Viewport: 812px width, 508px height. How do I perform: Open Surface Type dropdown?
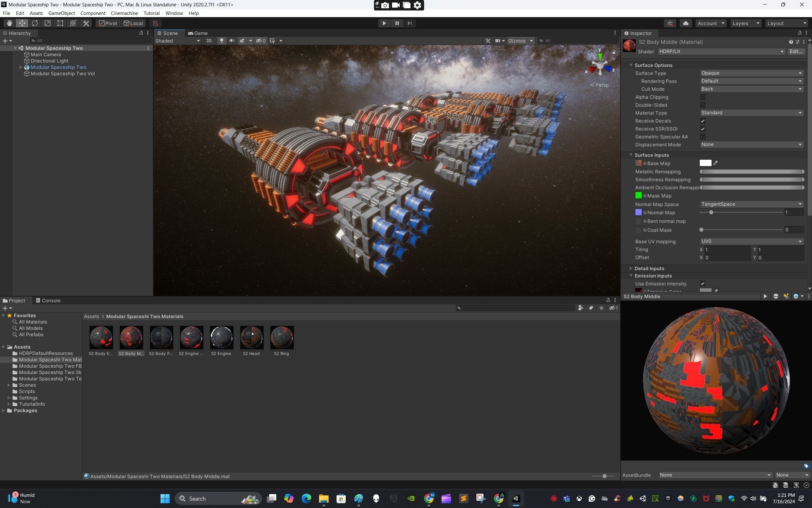752,73
